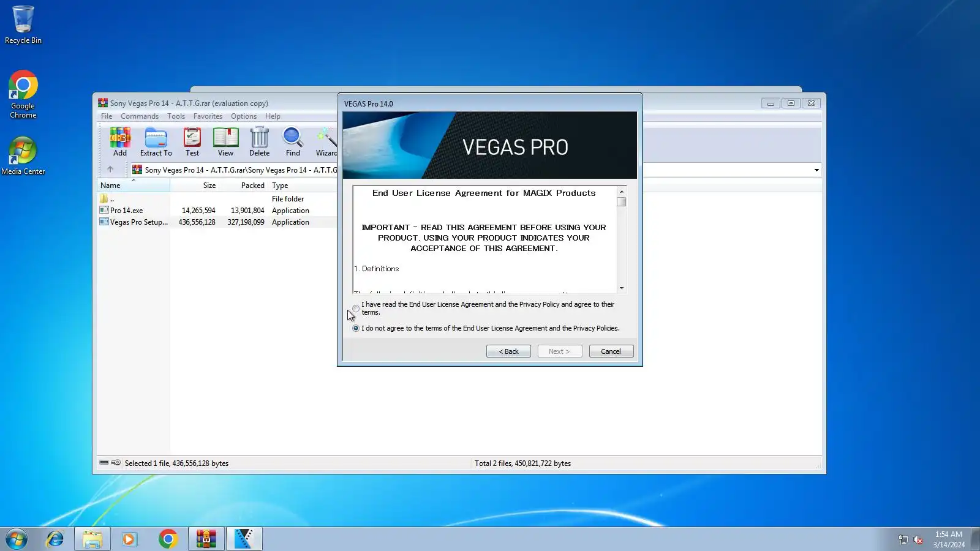Select the agree to license terms option
The image size is (980, 551).
tap(356, 309)
